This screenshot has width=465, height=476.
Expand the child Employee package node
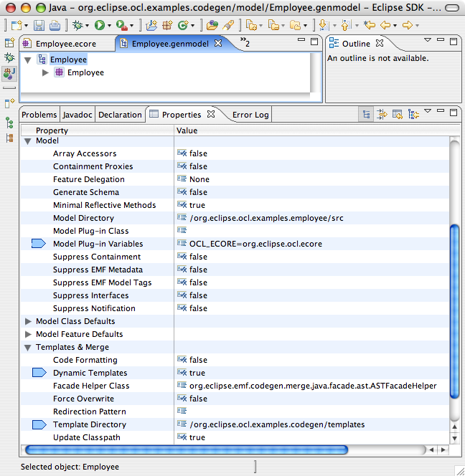46,72
